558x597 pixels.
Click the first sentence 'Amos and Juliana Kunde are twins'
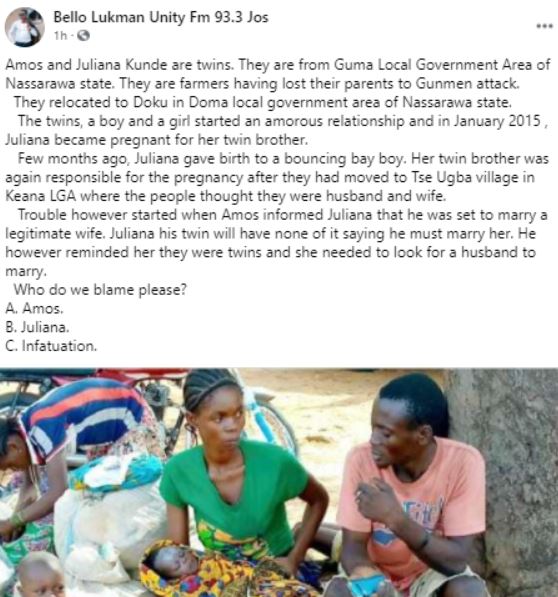click(119, 65)
